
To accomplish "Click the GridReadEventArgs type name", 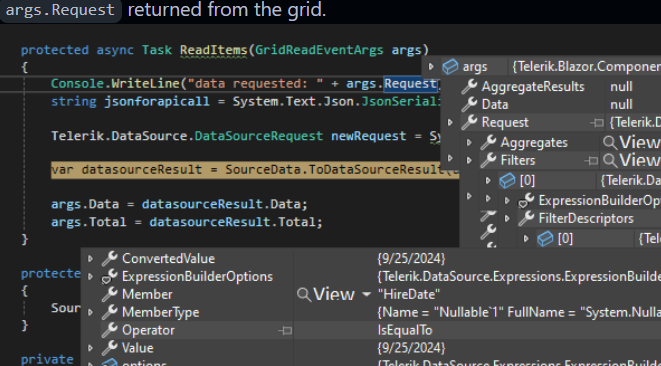I will click(x=320, y=50).
